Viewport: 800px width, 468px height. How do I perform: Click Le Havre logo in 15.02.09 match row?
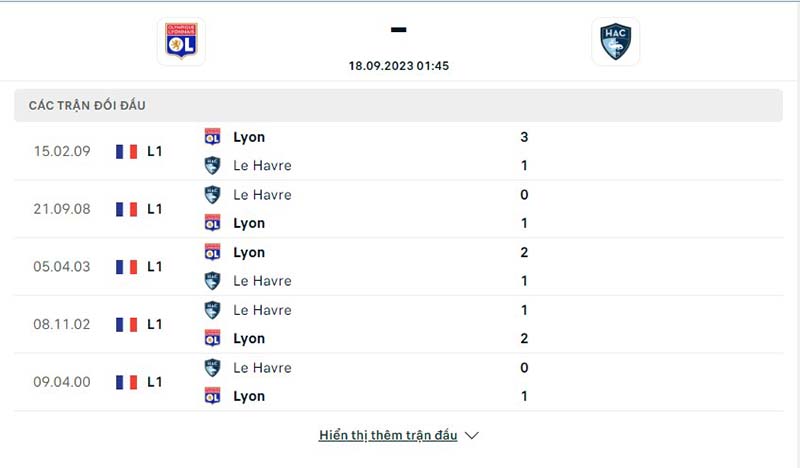(x=212, y=165)
